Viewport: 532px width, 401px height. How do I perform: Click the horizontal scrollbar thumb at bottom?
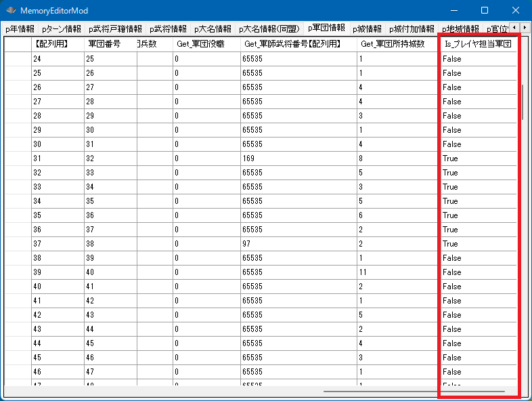[x=413, y=391]
